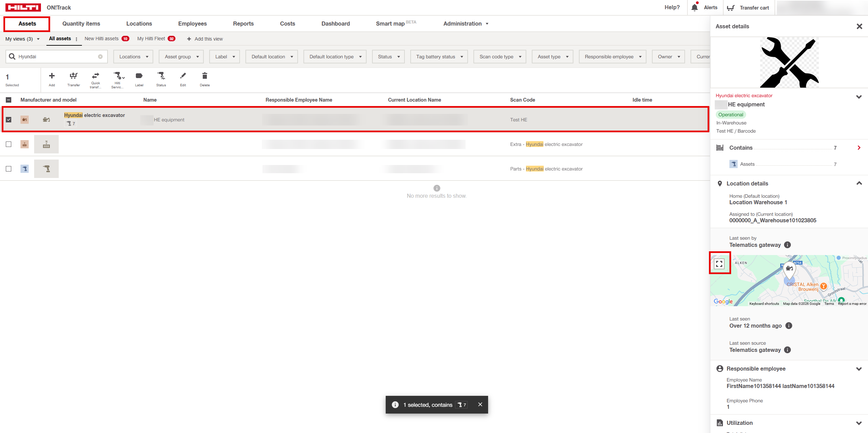Toggle the select-all header checkbox
This screenshot has width=868, height=433.
(9, 100)
